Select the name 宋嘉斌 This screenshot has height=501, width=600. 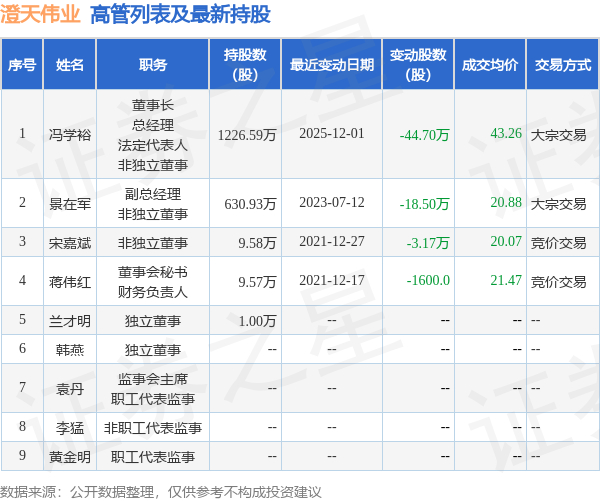coord(70,243)
